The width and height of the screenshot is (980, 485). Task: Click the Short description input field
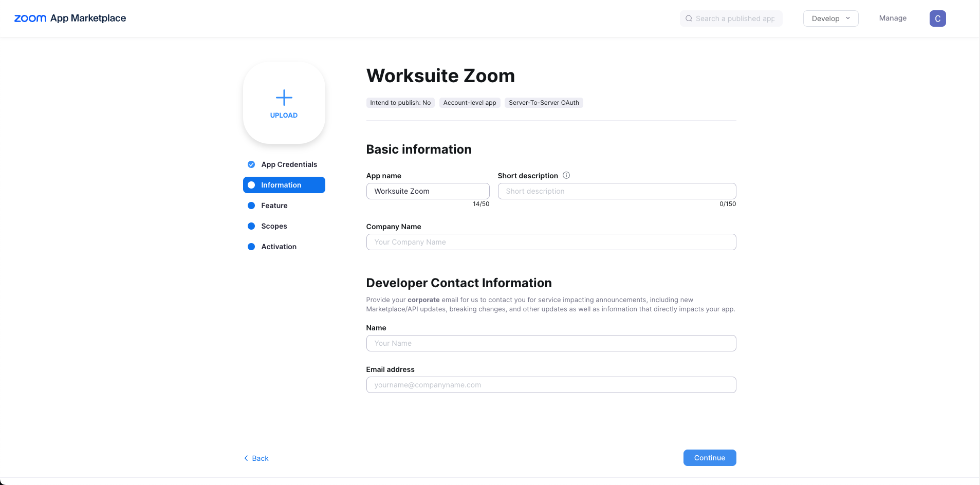[617, 191]
